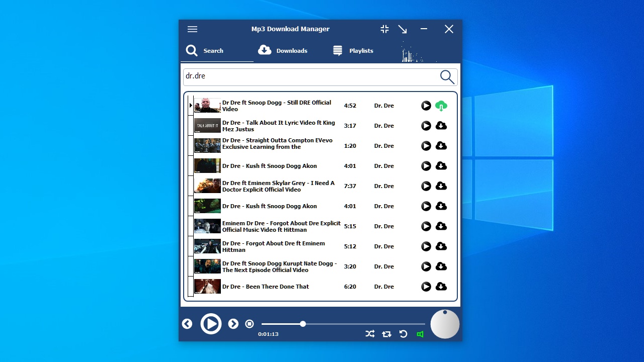
Task: Play Still DRE Official Video
Action: pos(426,106)
